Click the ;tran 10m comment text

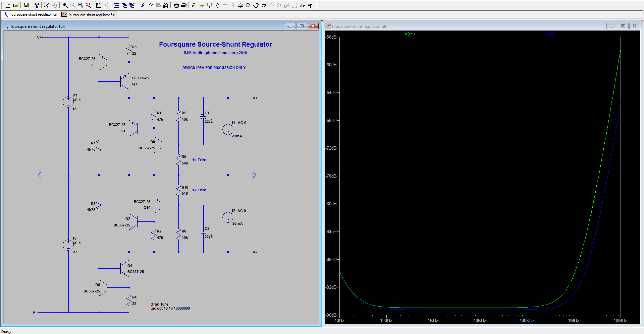coord(159,304)
